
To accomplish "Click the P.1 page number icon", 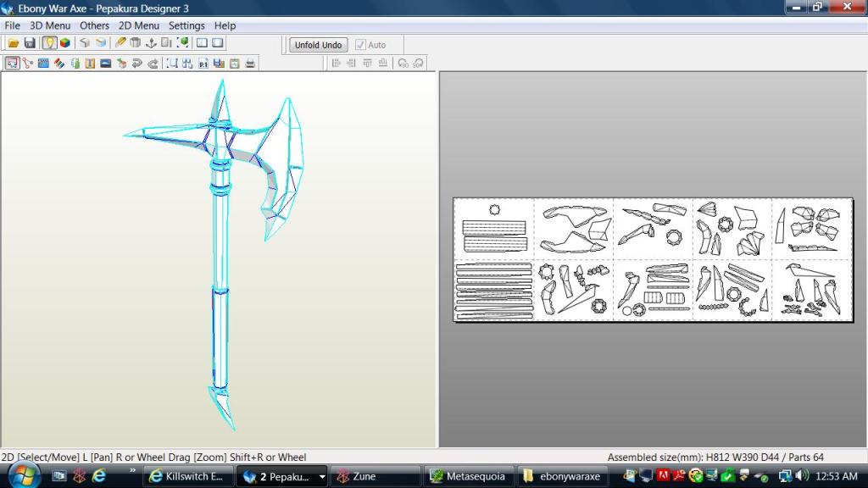I will (203, 64).
